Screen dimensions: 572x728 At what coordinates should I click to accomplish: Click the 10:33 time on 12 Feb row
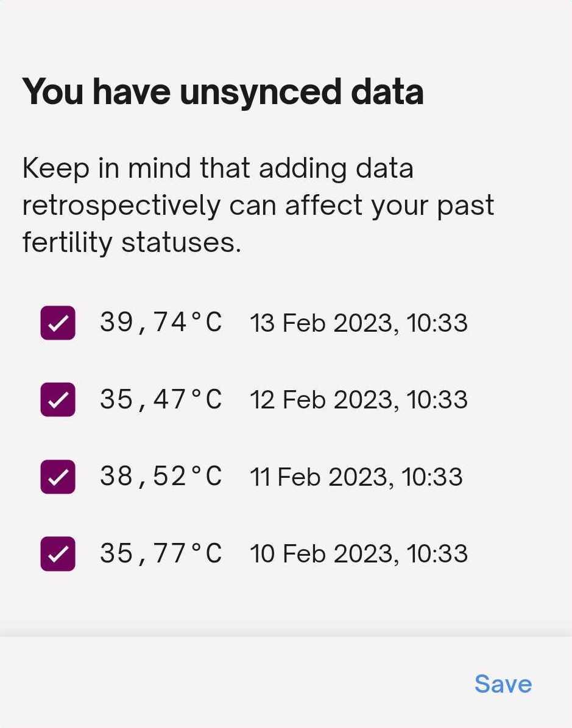[437, 400]
